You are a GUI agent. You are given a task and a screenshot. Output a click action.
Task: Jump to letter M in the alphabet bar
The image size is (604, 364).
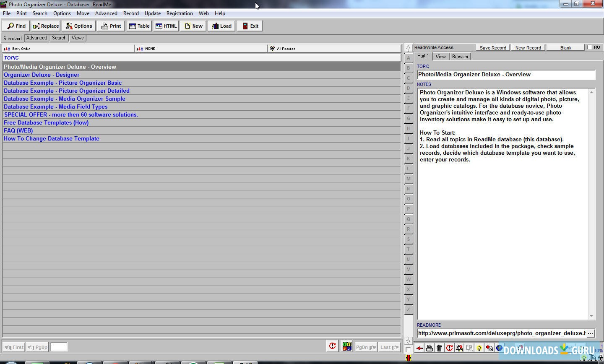pyautogui.click(x=408, y=179)
